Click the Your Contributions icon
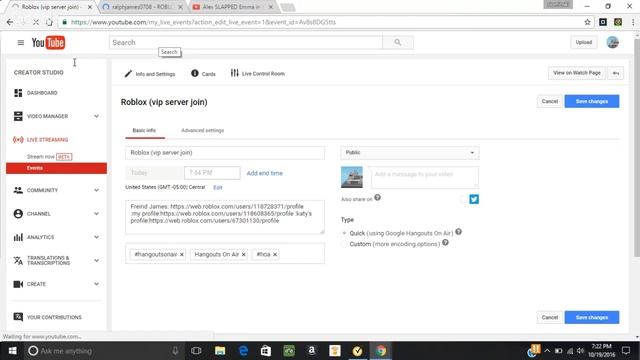 click(18, 317)
